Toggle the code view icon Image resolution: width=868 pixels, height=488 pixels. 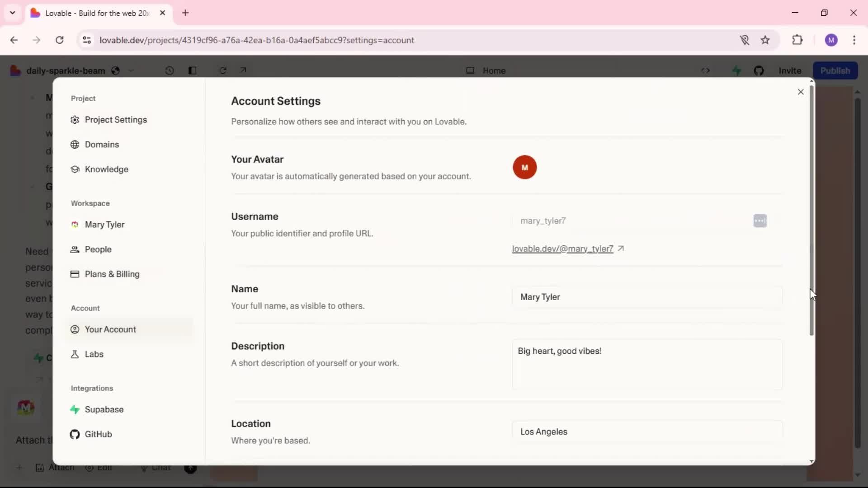pyautogui.click(x=705, y=70)
